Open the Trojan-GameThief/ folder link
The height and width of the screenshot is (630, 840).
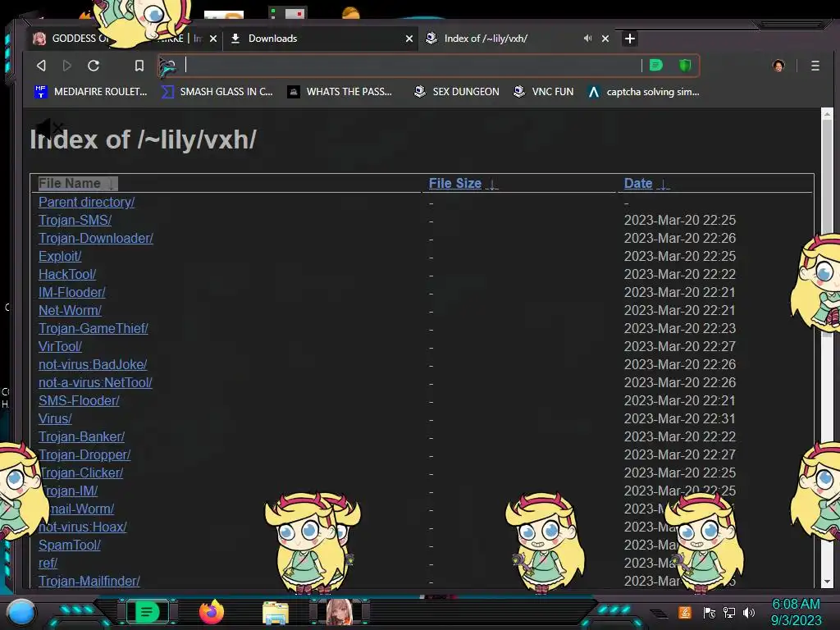[x=94, y=328]
